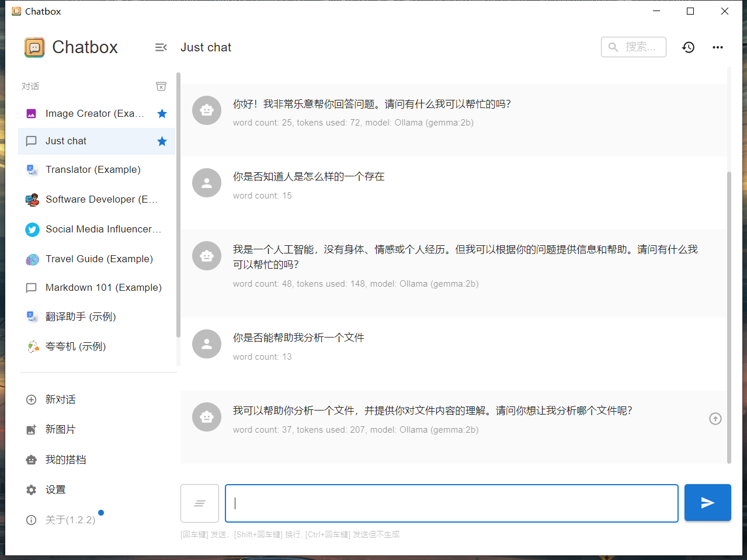747x560 pixels.
Task: Click the Twitter bird icon for Social Media
Action: click(x=32, y=229)
